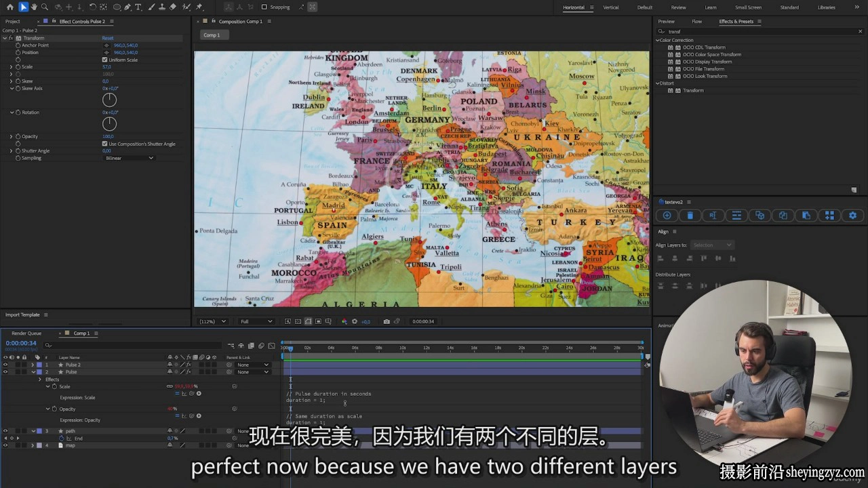Click the Rotation angle dial
Screen dimensions: 868x488
click(109, 124)
